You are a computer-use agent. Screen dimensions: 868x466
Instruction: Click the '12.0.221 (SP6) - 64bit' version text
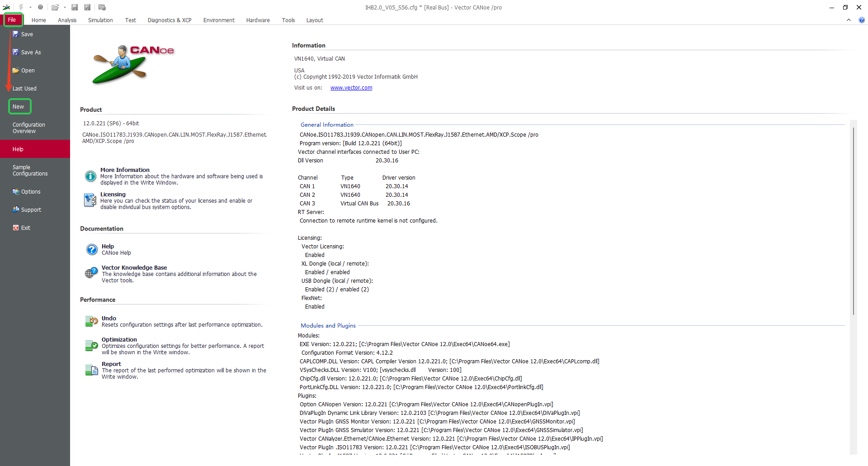tap(111, 124)
